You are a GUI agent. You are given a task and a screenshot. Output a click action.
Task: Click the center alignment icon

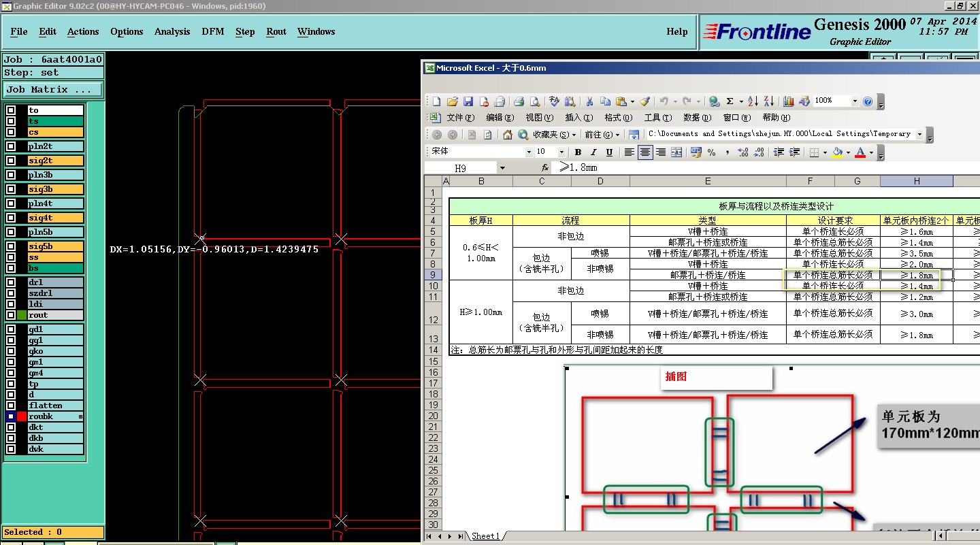click(645, 152)
